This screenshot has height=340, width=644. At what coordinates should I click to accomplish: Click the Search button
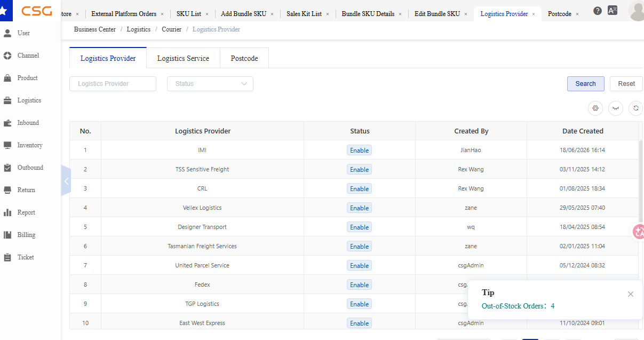click(x=585, y=84)
